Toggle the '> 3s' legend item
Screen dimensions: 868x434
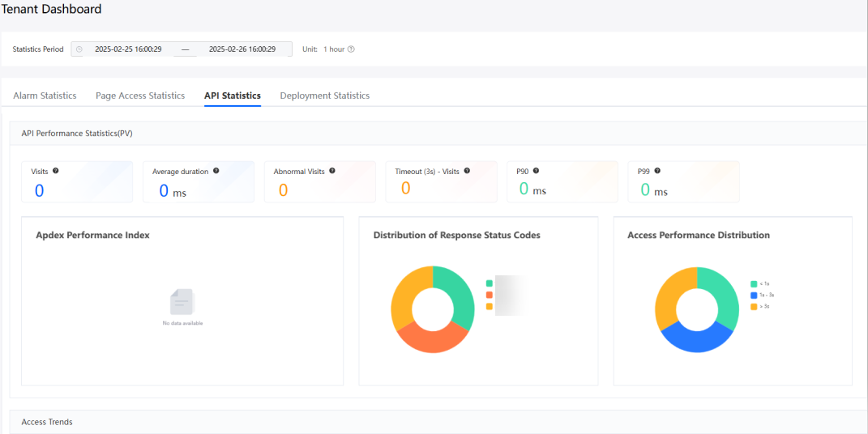pos(760,306)
